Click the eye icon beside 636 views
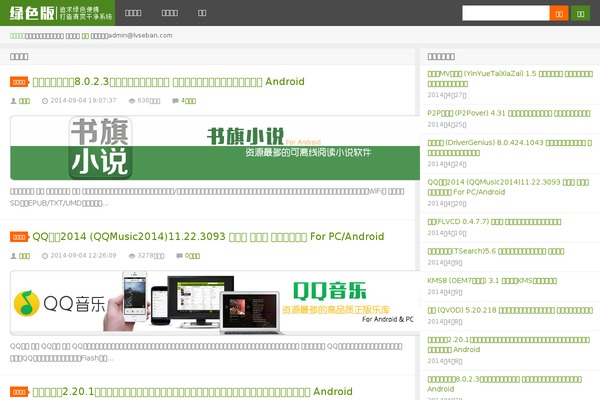 132,101
